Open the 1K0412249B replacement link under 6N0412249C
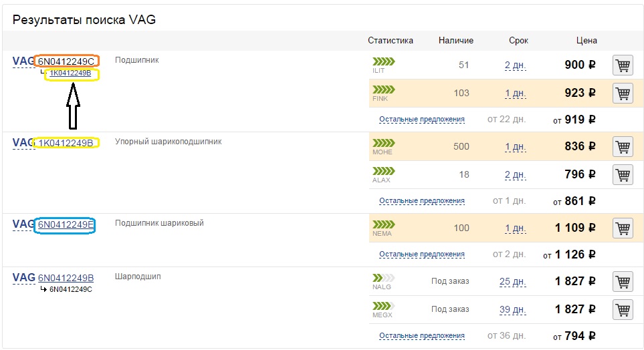The image size is (644, 350). (70, 73)
